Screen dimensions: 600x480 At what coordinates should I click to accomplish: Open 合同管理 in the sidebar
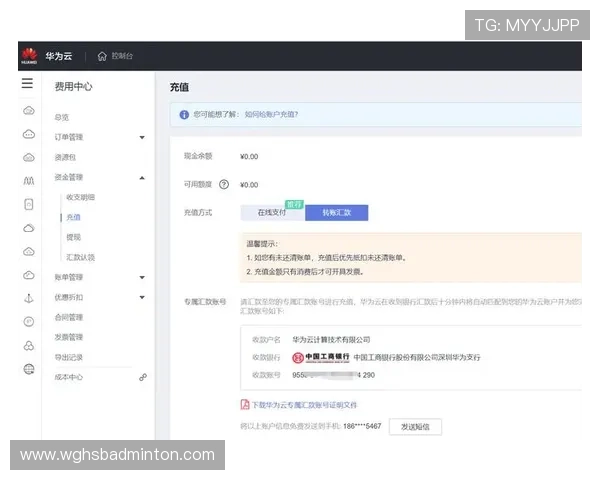[69, 317]
